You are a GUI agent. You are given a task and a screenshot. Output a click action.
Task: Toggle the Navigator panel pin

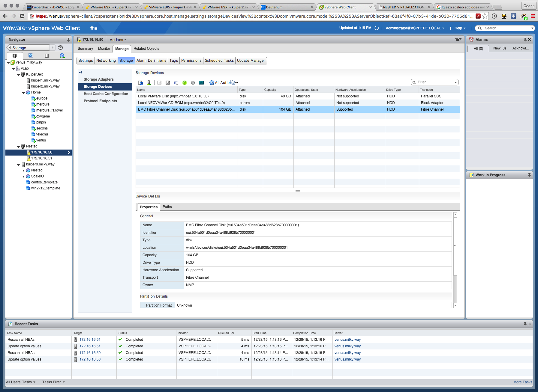(68, 40)
